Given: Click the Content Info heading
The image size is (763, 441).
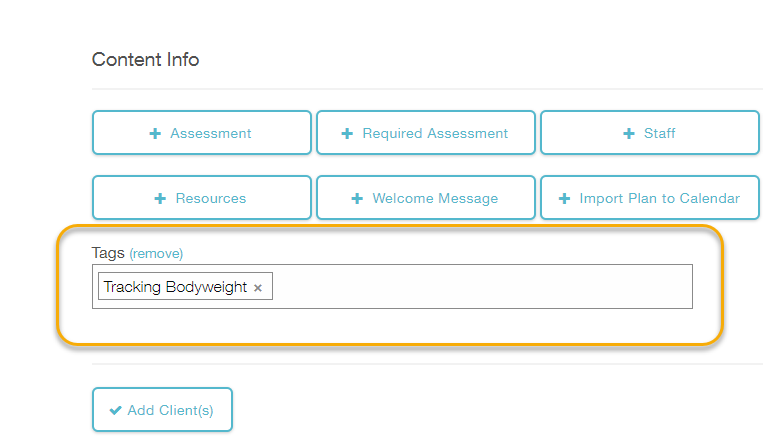Looking at the screenshot, I should 145,59.
